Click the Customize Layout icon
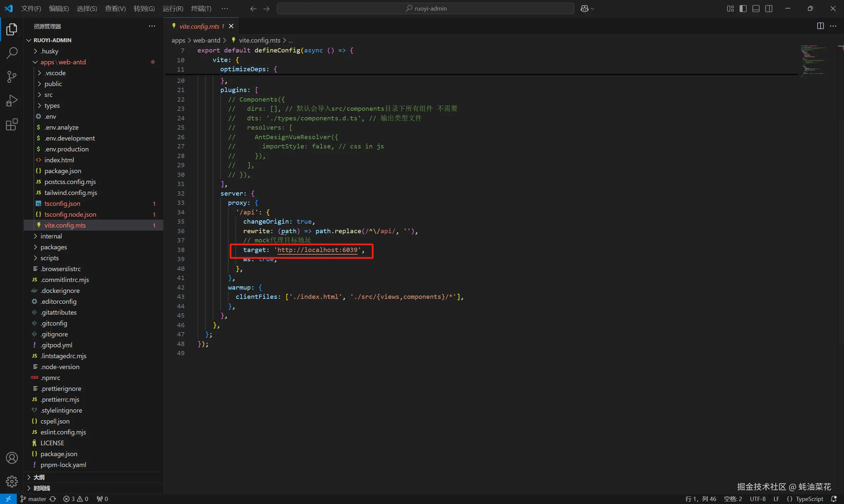 (730, 9)
